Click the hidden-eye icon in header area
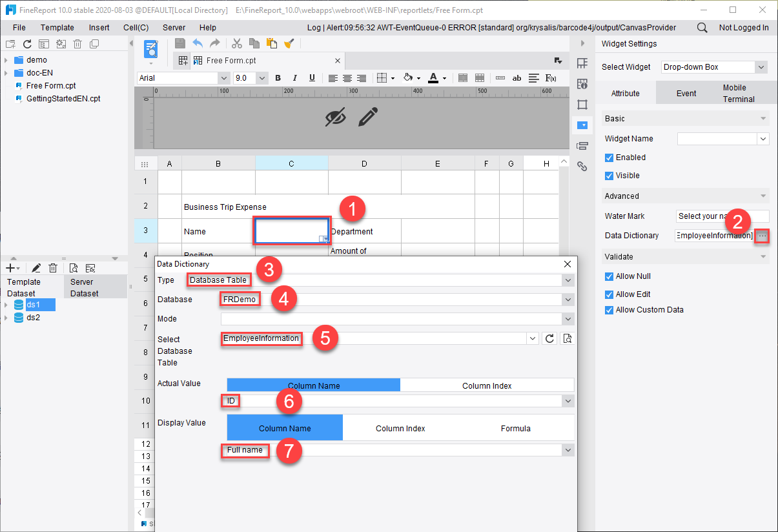 coord(336,117)
